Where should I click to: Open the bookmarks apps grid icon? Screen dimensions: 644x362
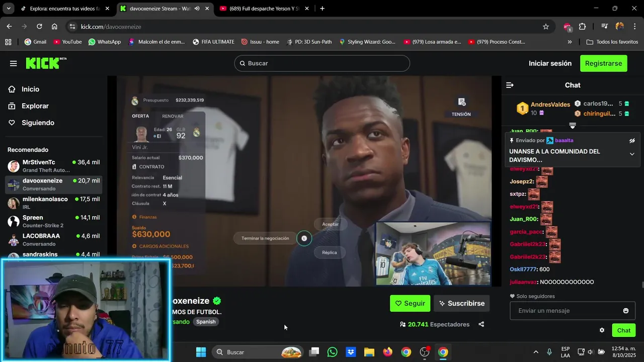click(x=8, y=42)
